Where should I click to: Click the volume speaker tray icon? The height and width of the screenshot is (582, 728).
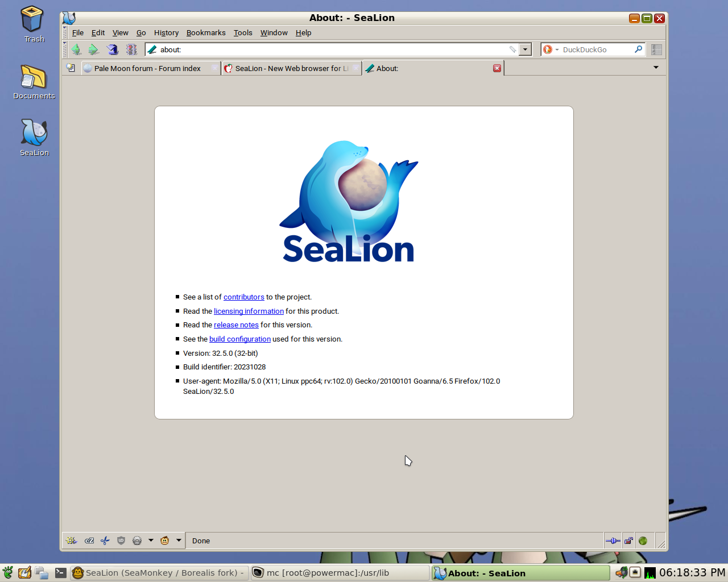click(x=621, y=572)
